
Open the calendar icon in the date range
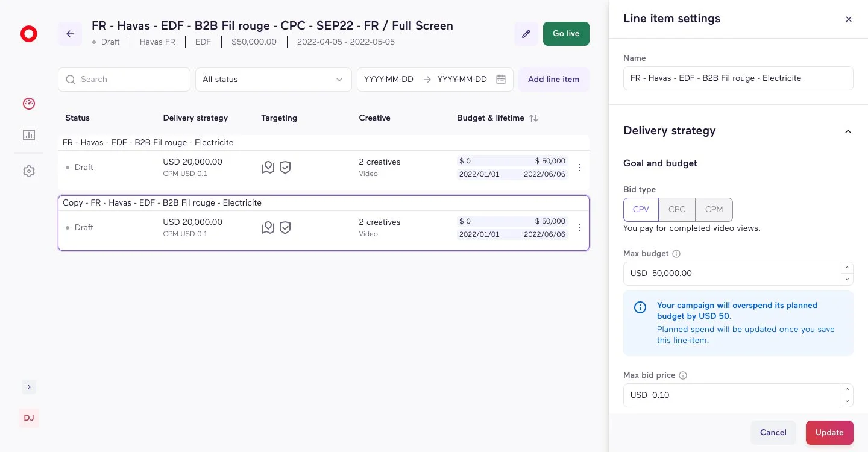tap(501, 80)
